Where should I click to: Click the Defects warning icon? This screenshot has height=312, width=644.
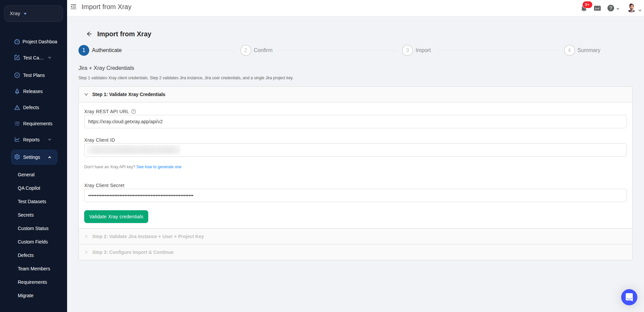[x=17, y=107]
